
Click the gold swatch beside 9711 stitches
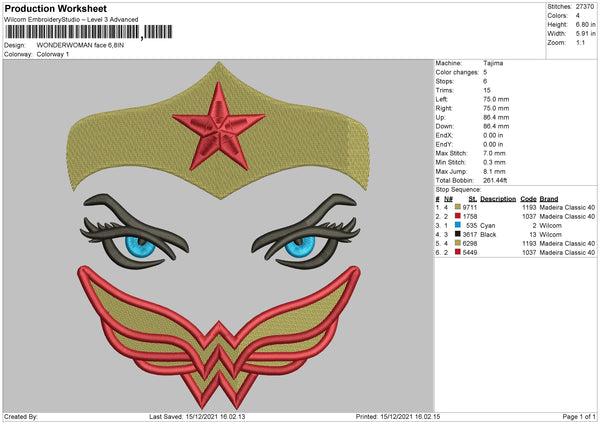[458, 207]
